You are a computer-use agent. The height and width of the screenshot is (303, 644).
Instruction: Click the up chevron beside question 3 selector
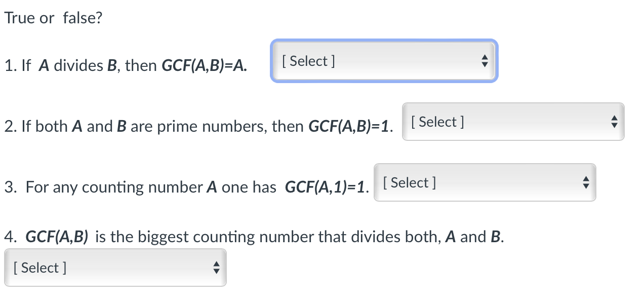click(585, 179)
